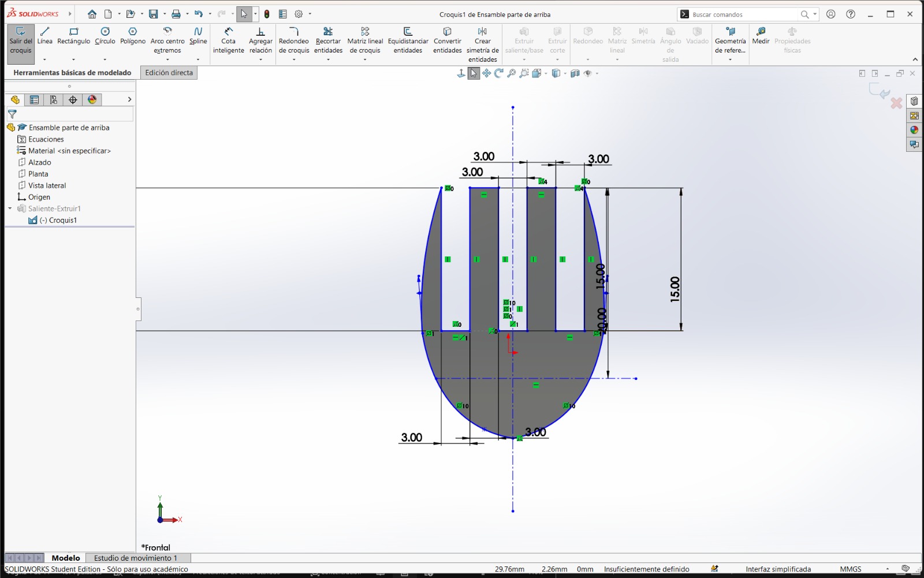Open the Agregar relación dropdown arrow
The width and height of the screenshot is (924, 578).
[260, 59]
